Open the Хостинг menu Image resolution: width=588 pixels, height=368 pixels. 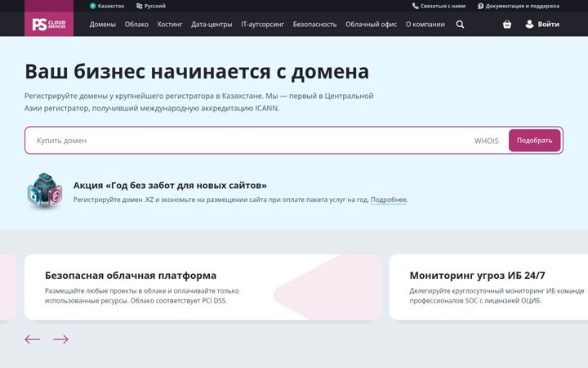point(170,25)
